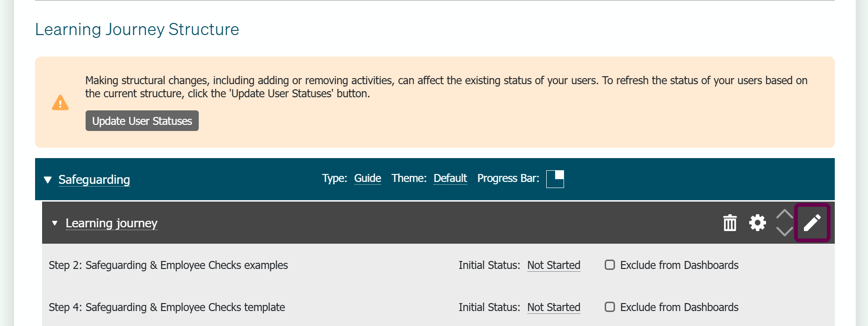Change the Type value Guide
868x326 pixels.
pos(368,178)
